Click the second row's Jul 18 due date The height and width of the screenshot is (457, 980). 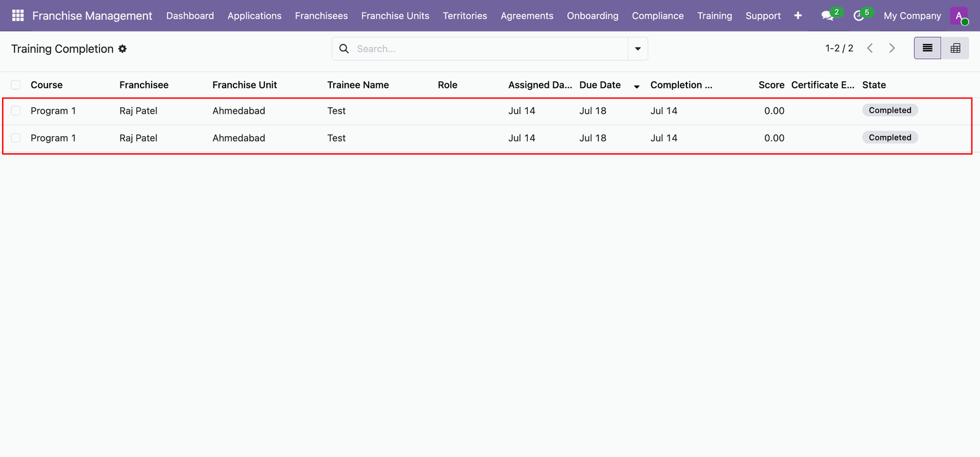pyautogui.click(x=593, y=138)
